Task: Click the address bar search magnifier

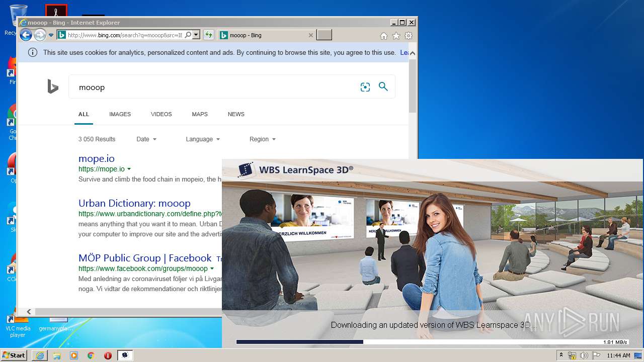Action: pyautogui.click(x=188, y=35)
